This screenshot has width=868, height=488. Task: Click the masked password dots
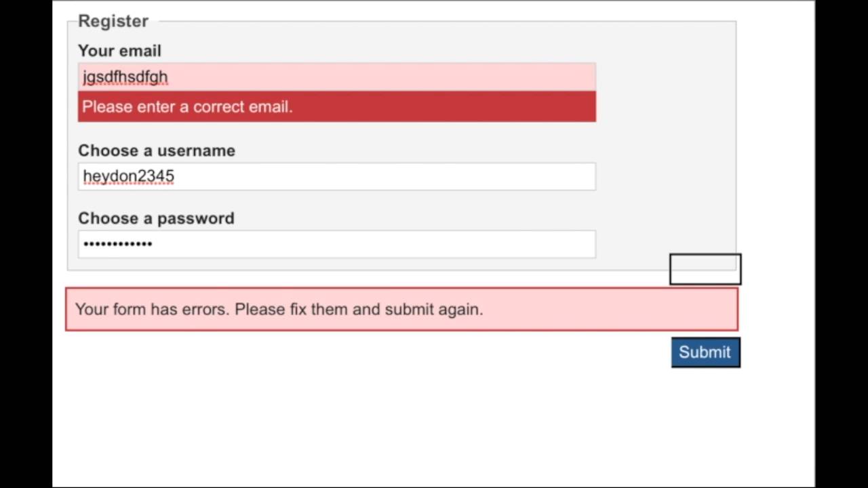(x=118, y=244)
